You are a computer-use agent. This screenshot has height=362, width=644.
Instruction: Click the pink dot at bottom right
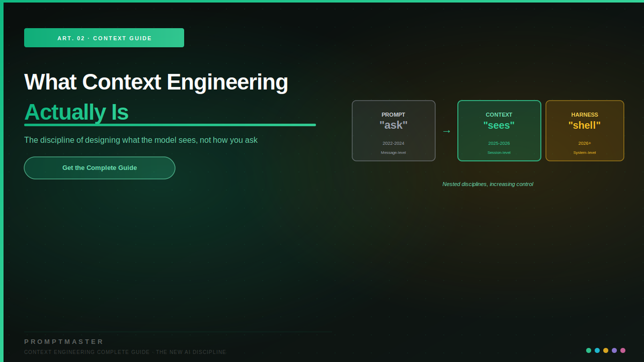coord(623,350)
